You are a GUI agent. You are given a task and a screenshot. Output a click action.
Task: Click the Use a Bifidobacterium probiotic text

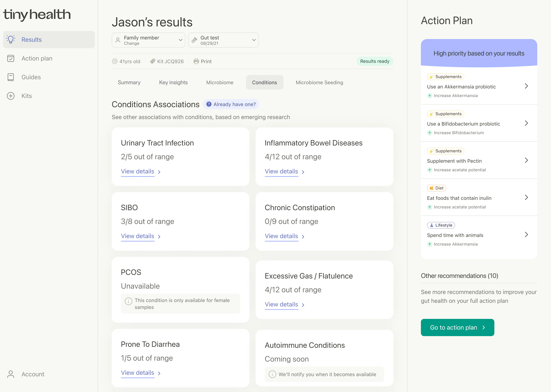(x=463, y=124)
